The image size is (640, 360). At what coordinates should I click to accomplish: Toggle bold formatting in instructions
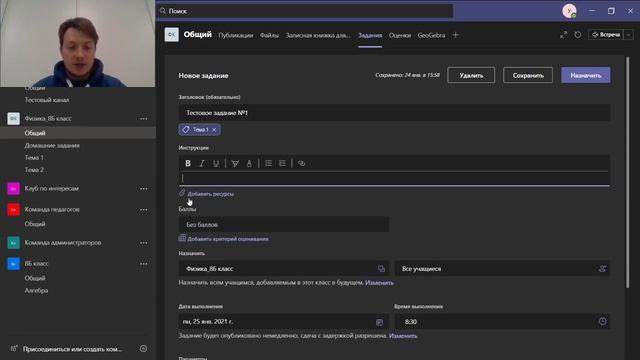[188, 163]
